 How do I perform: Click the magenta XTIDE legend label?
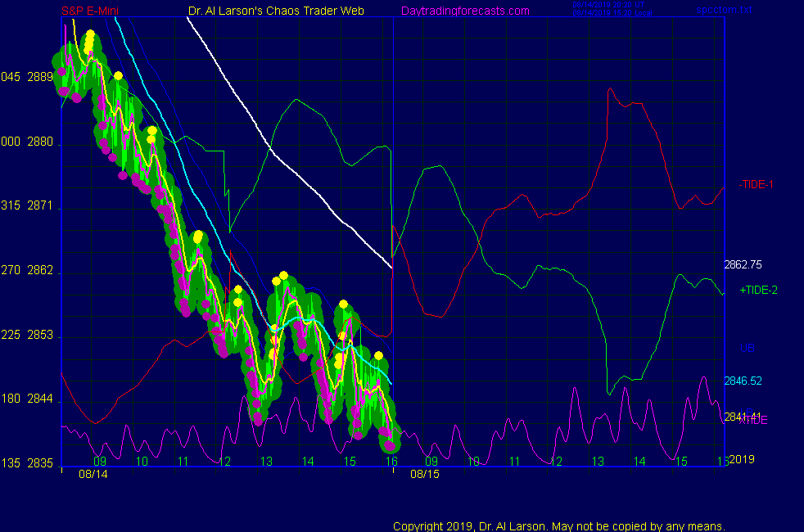[753, 421]
